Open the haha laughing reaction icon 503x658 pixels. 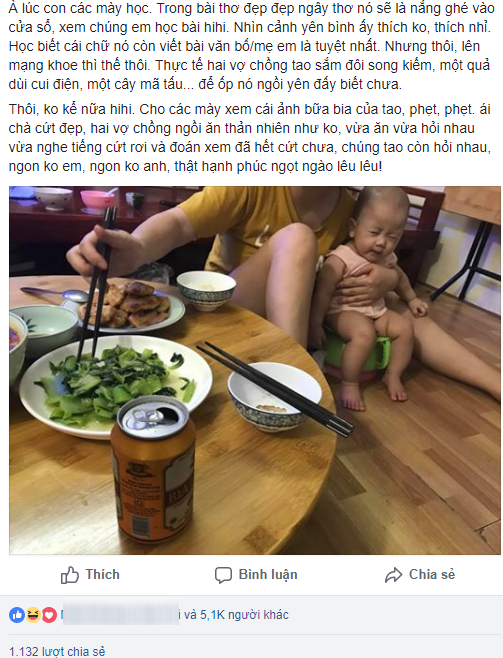click(x=33, y=615)
